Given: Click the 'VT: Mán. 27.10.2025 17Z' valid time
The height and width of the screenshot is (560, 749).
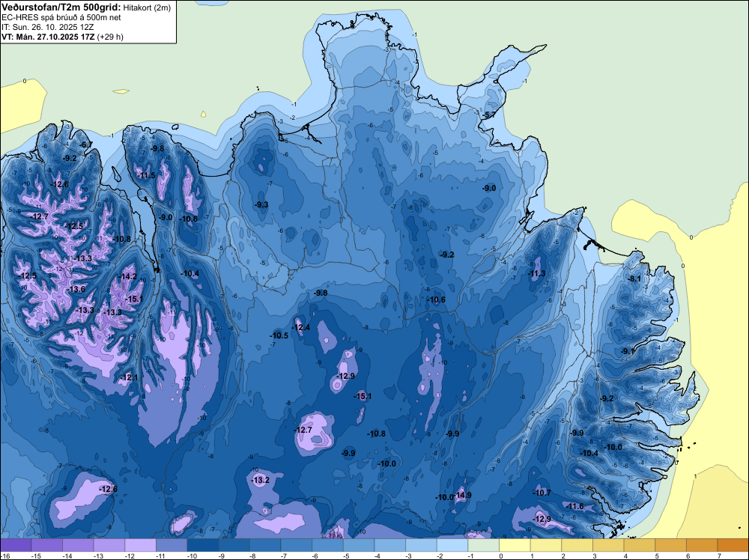Looking at the screenshot, I should 48,37.
